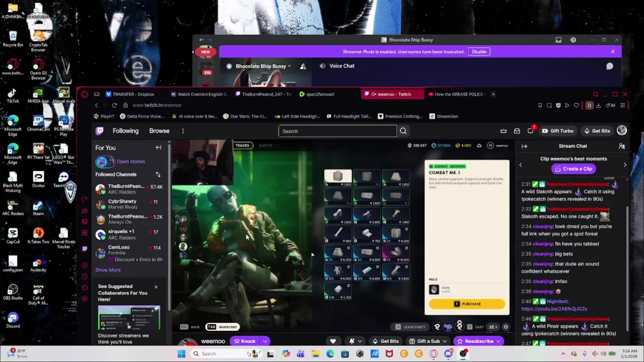Viewport: 644px width, 362px height.
Task: Open Discord desktop shortcut
Action: pyautogui.click(x=13, y=320)
